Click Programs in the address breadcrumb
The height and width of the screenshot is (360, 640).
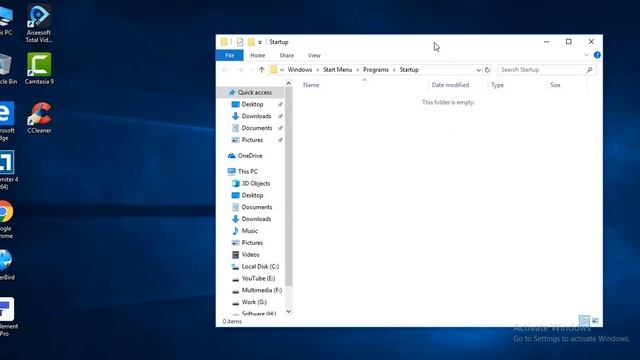point(376,70)
